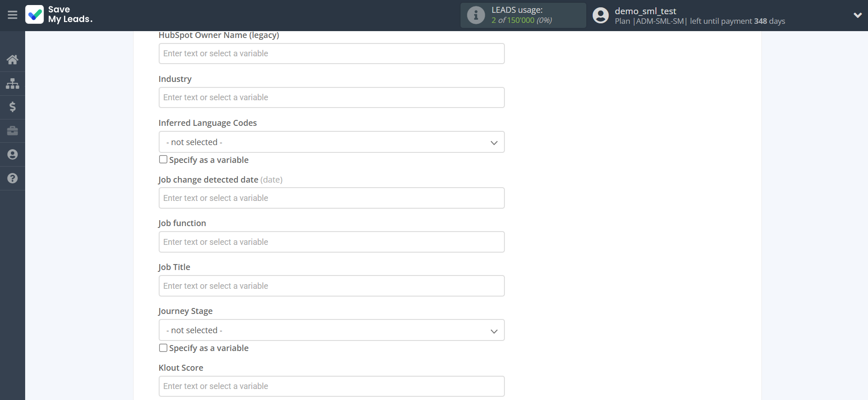Click the help question mark icon

coord(12,178)
